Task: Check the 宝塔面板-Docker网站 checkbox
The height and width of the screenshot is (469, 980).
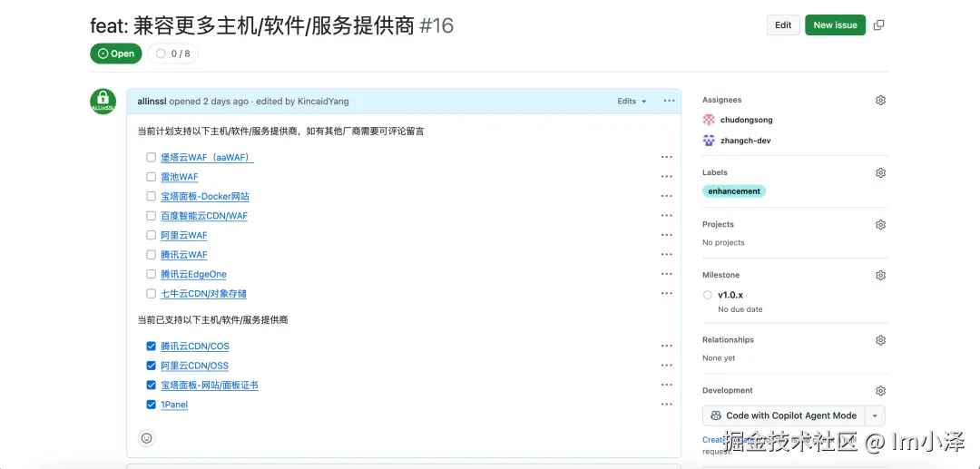Action: (151, 196)
